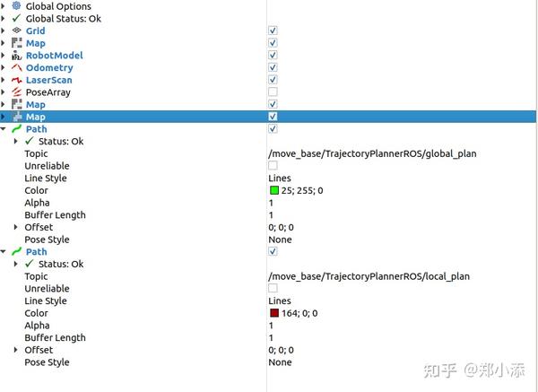This screenshot has width=538, height=392.
Task: Click the green Path icon for global_plan
Action: (16, 129)
